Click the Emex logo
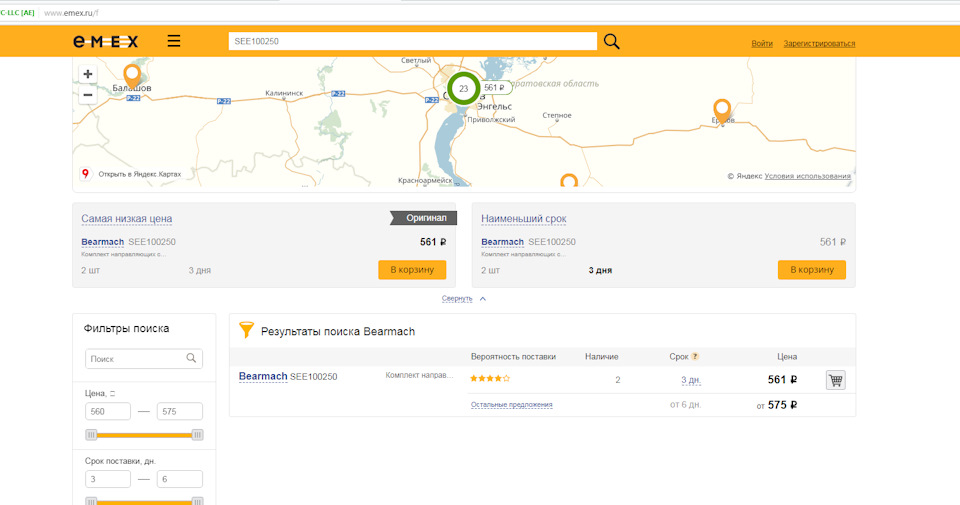The image size is (960, 505). coord(106,42)
